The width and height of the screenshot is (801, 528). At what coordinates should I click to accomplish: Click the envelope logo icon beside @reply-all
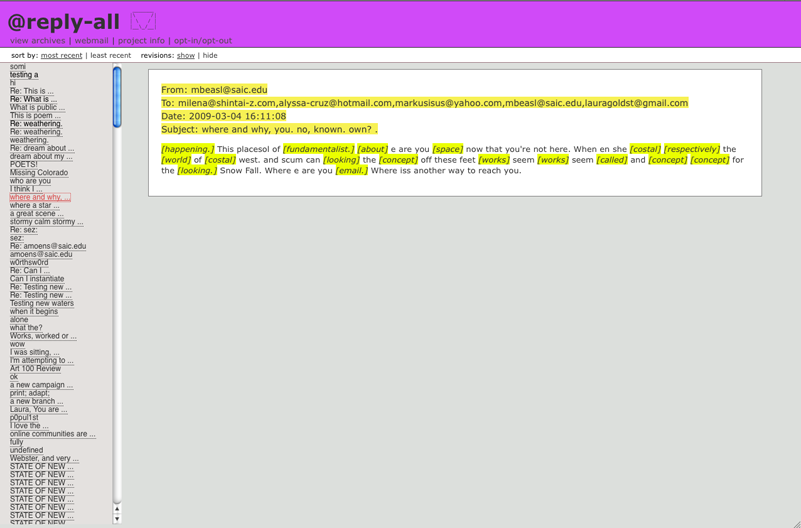click(x=143, y=21)
